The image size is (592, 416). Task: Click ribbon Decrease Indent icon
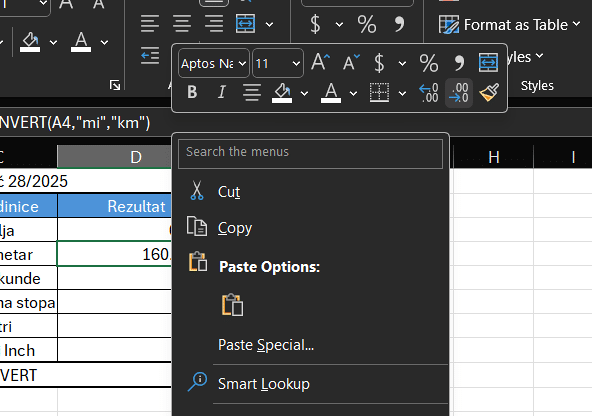tap(150, 56)
